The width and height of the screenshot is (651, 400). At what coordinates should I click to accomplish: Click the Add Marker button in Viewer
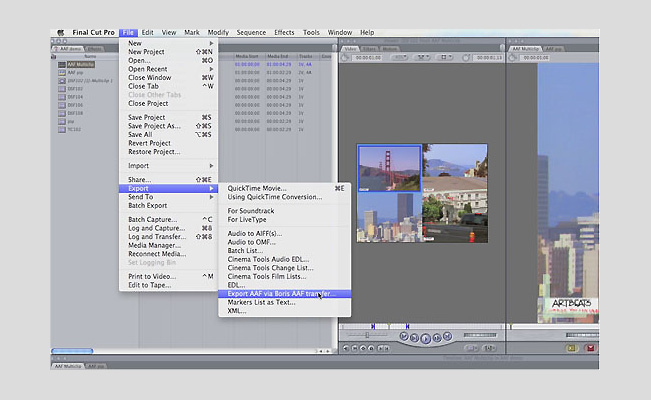371,348
